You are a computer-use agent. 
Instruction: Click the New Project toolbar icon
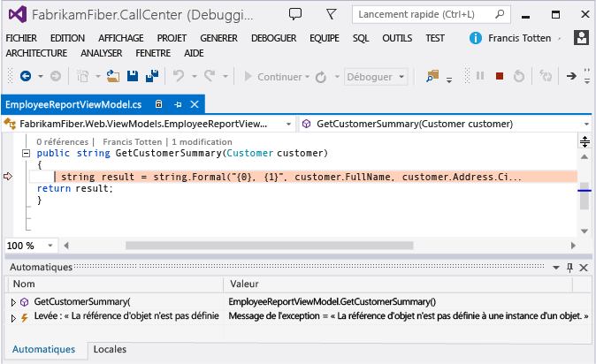(x=82, y=76)
